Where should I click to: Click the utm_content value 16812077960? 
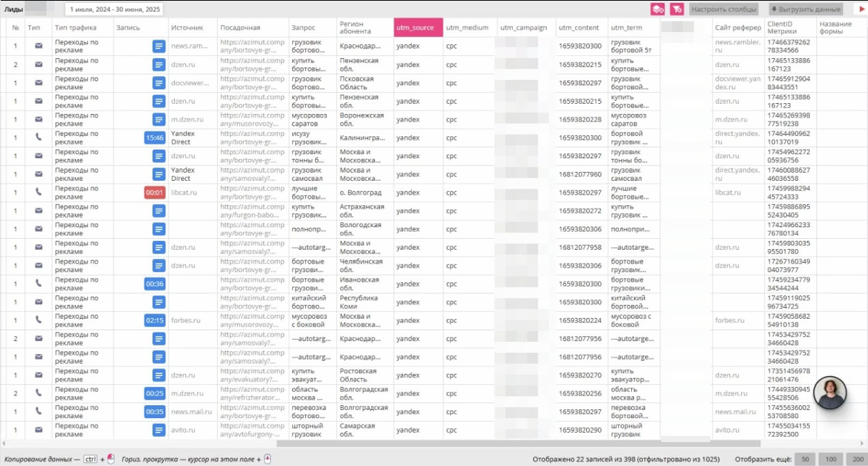(x=580, y=174)
